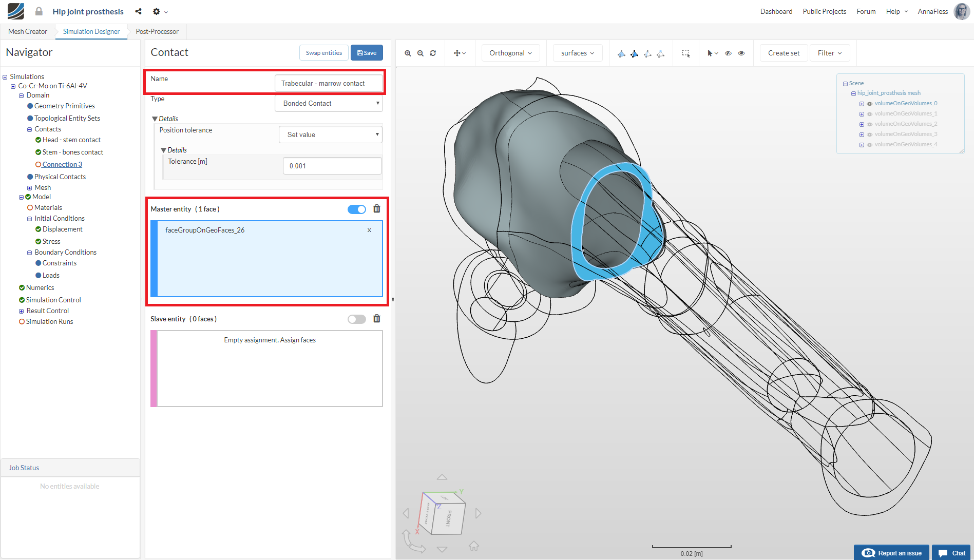Click the Slave entity trash icon

377,319
